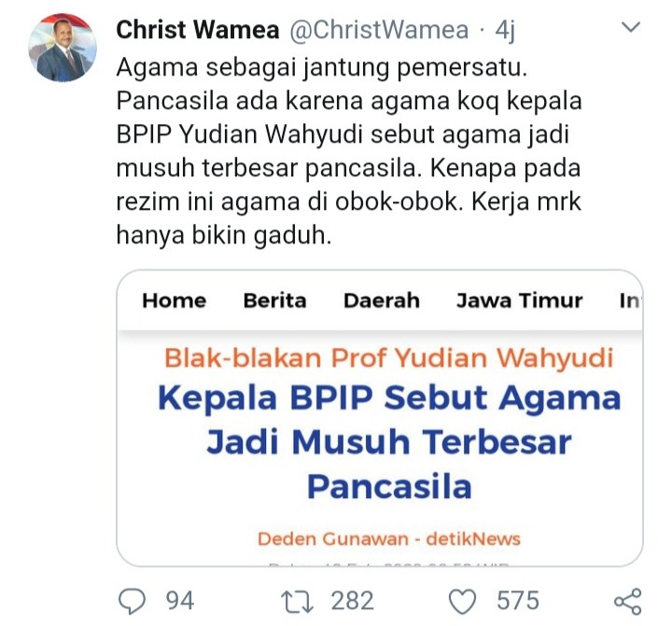The width and height of the screenshot is (672, 626).
Task: Like the tweet with the heart icon
Action: click(462, 601)
